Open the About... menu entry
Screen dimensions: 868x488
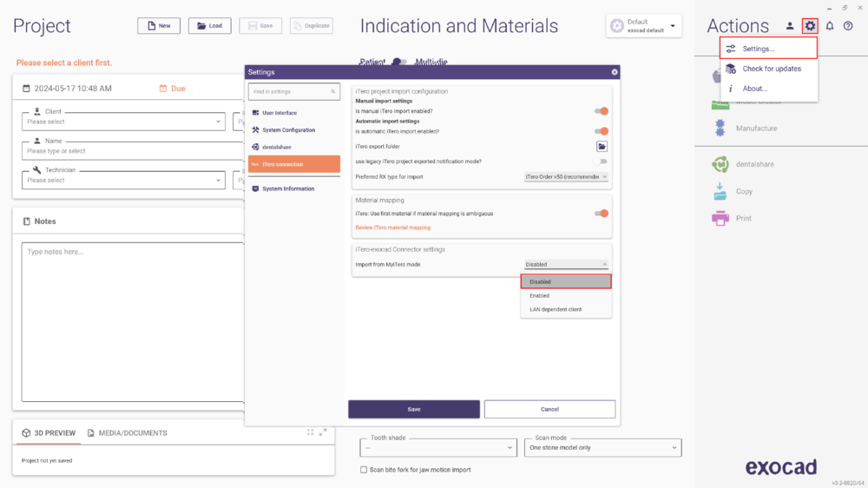768,88
